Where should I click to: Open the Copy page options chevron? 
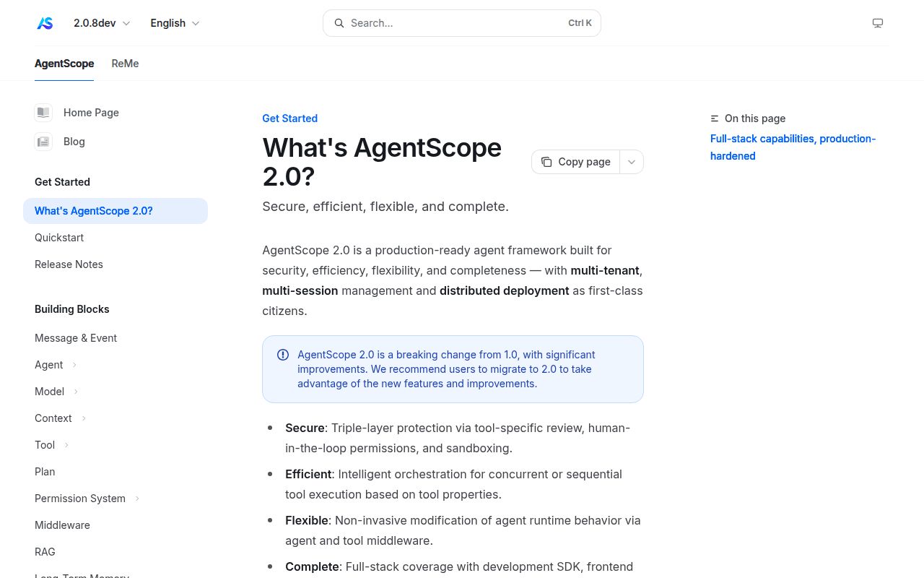(632, 162)
